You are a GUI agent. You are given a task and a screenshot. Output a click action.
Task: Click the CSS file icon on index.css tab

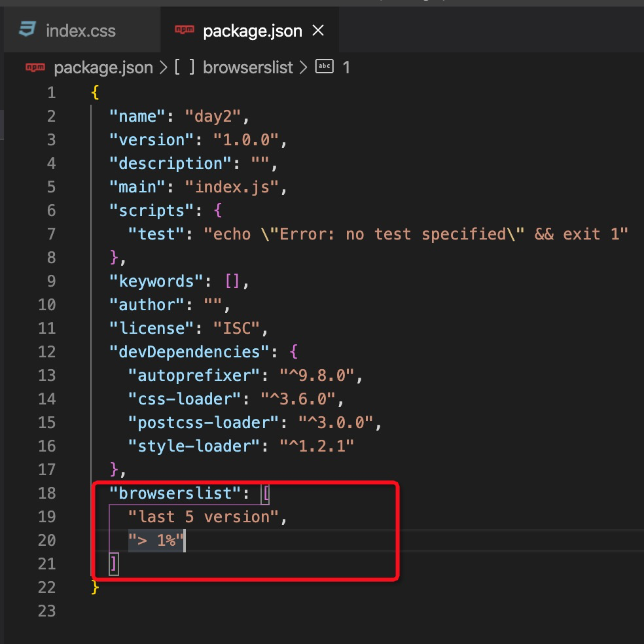pyautogui.click(x=27, y=30)
